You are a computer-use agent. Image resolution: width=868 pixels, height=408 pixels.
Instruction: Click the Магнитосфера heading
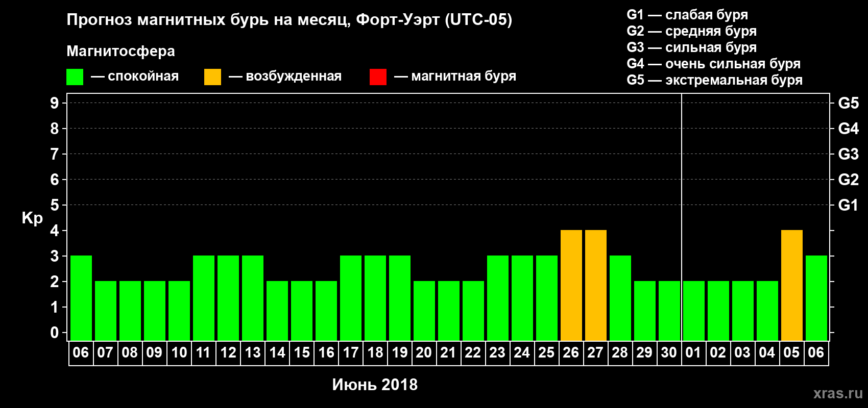[120, 51]
